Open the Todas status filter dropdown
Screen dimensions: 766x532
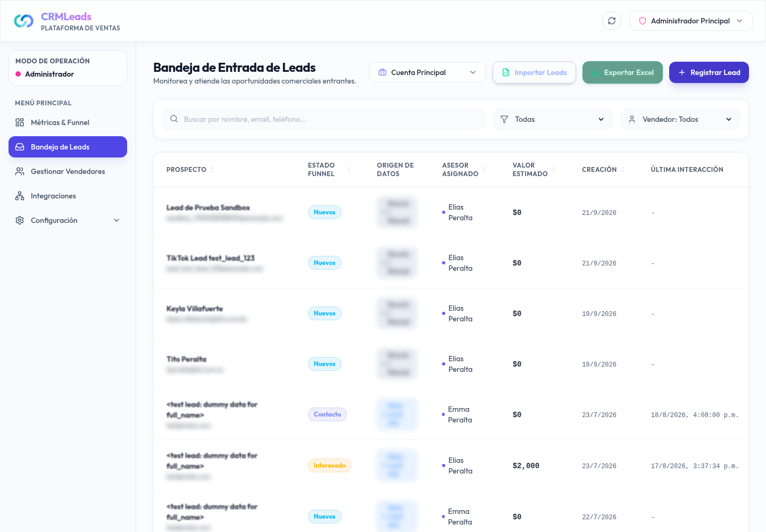tap(553, 119)
